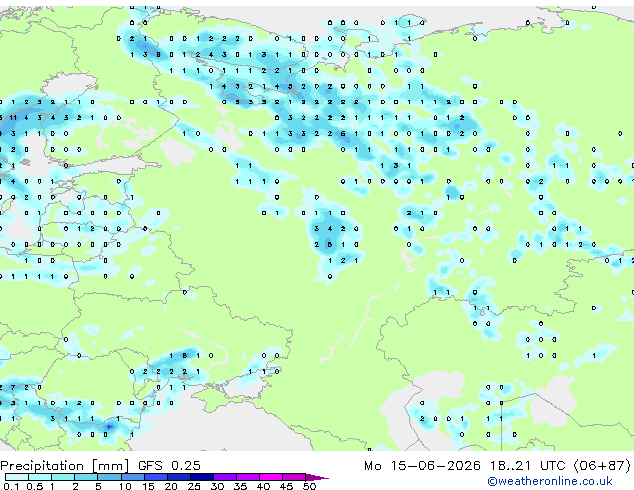
Task: Click the '50' legend scale label
Action: point(309,486)
